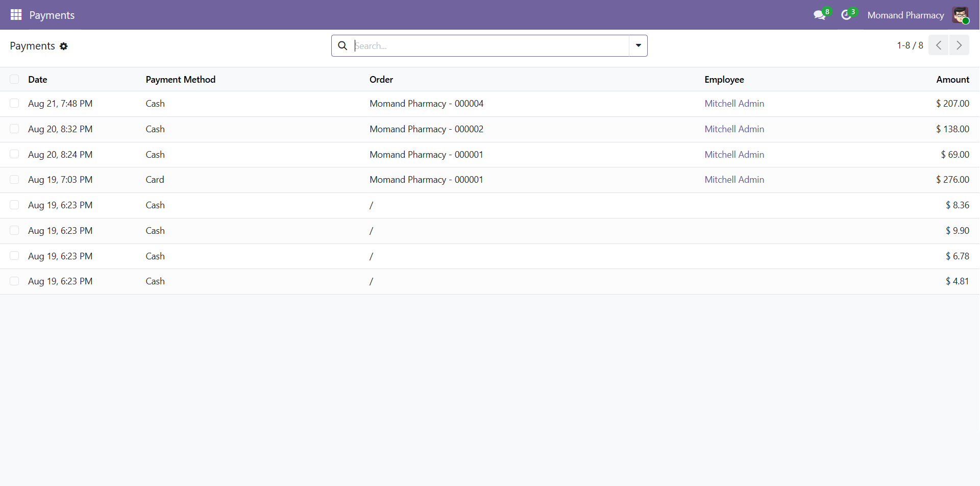This screenshot has width=980, height=486.
Task: Click the $ 276.00 amount cell
Action: (x=952, y=180)
